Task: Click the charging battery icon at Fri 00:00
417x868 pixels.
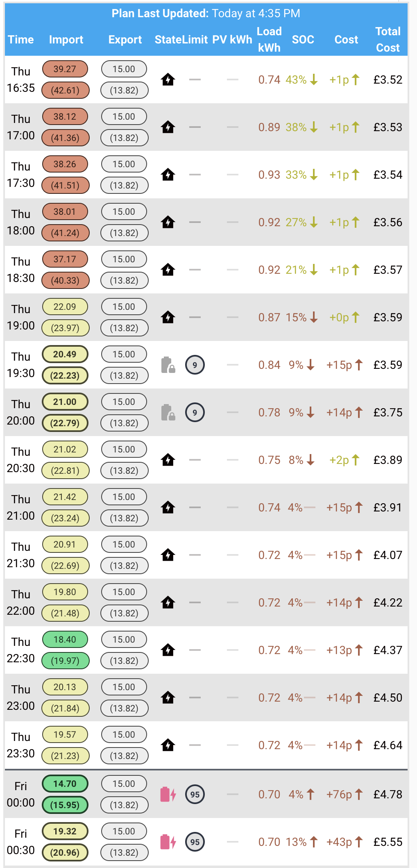Action: pyautogui.click(x=168, y=794)
